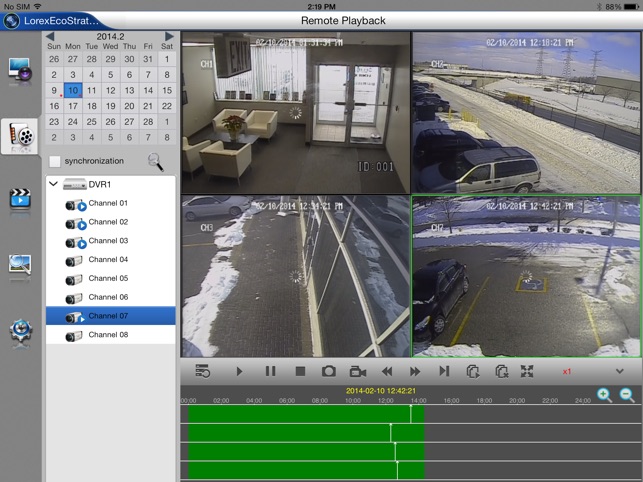Enable the synchronization checkbox
Image resolution: width=643 pixels, height=482 pixels.
pyautogui.click(x=55, y=161)
